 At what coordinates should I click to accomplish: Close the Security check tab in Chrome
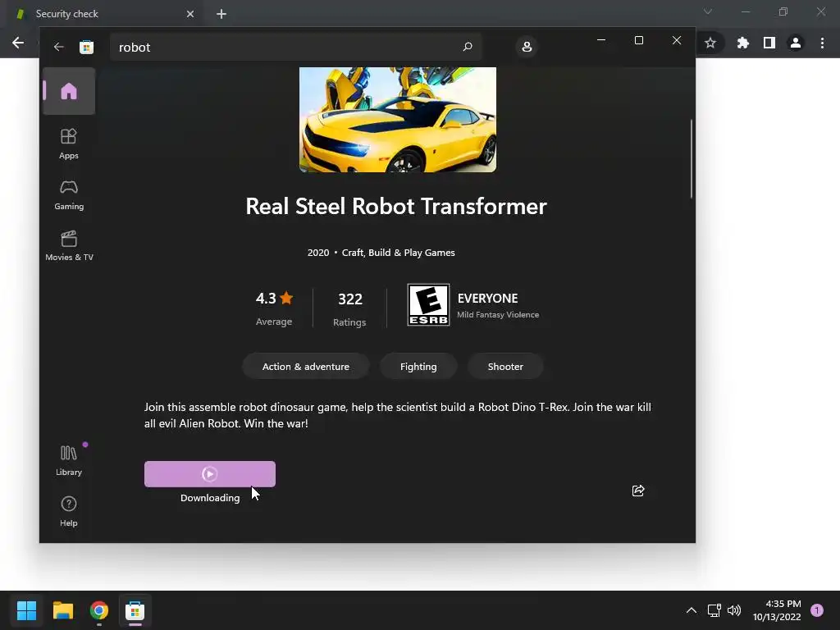[190, 14]
